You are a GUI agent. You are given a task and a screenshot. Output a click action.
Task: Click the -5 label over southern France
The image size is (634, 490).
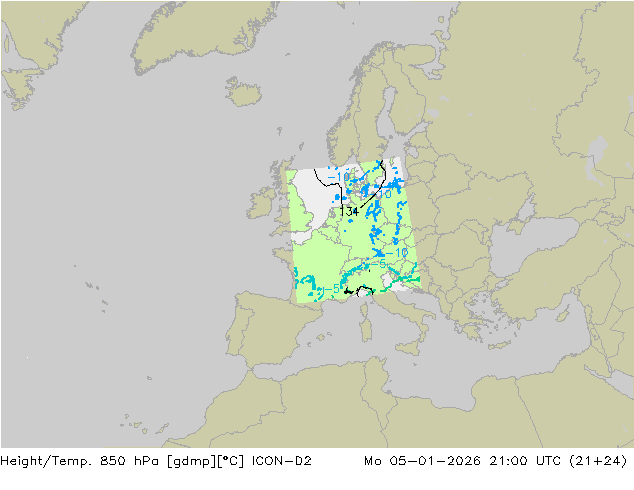(x=332, y=289)
